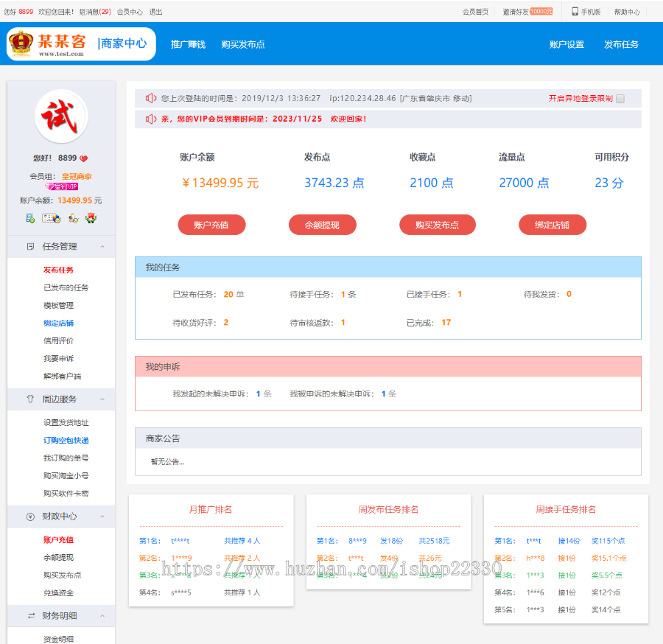Select 绑定店铺 in the sidebar menu
663x644 pixels.
(58, 323)
